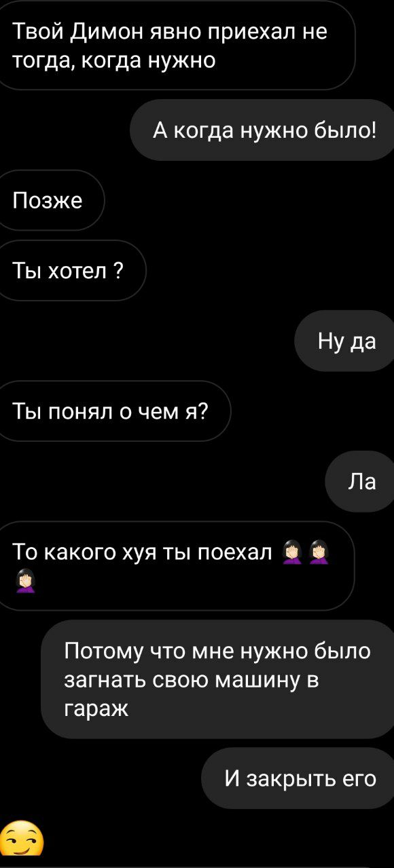Select the short 'Ла' reply bubble
Viewport: 394px width, 868px height.
pos(360,481)
